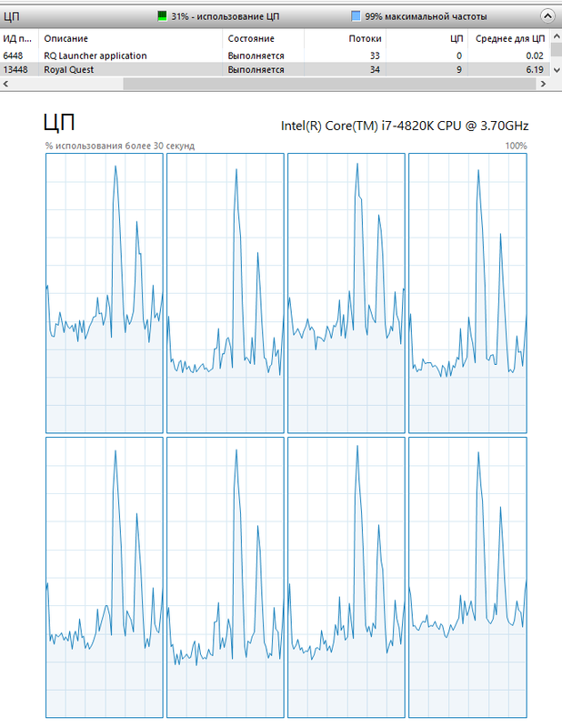Click the horizontal scrollbar thumb
The width and height of the screenshot is (562, 728).
point(329,84)
